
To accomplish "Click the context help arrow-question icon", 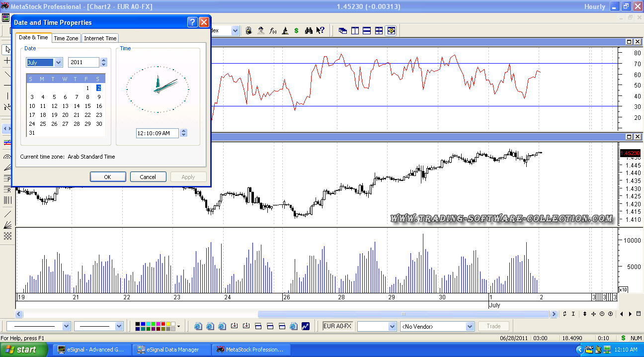I will [x=321, y=31].
